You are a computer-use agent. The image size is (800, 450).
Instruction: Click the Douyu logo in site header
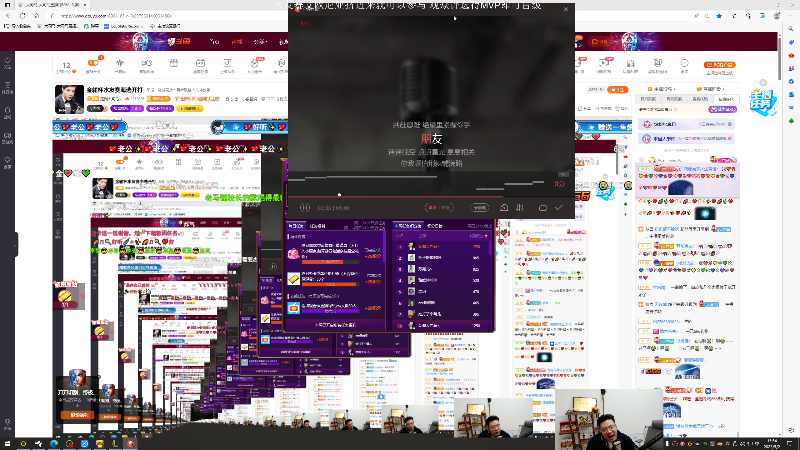181,41
